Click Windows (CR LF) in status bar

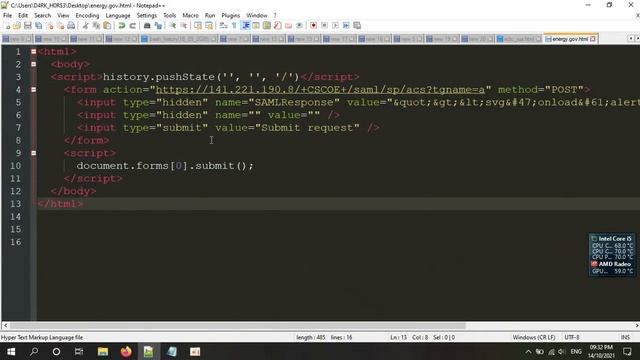click(534, 338)
